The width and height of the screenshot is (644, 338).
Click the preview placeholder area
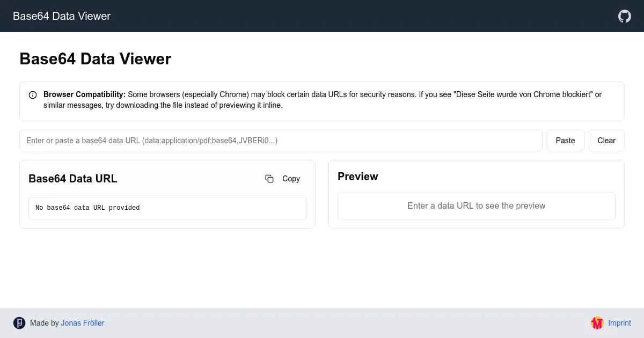476,205
